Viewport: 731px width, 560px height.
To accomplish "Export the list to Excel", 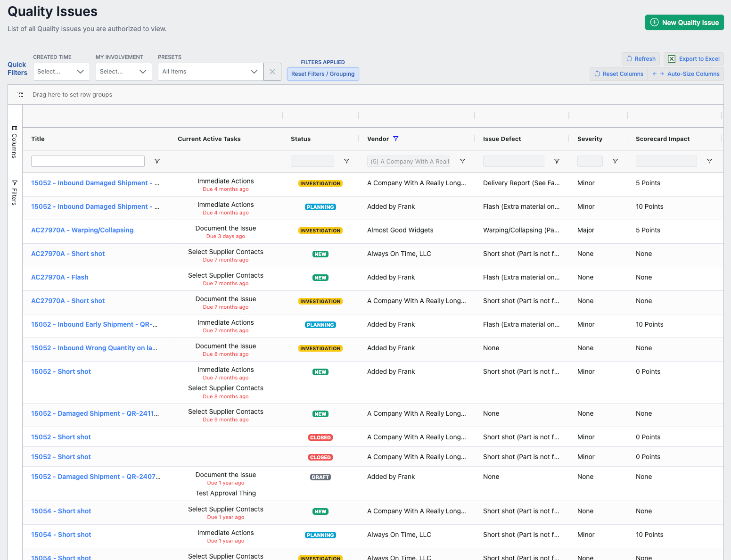I will click(x=694, y=59).
